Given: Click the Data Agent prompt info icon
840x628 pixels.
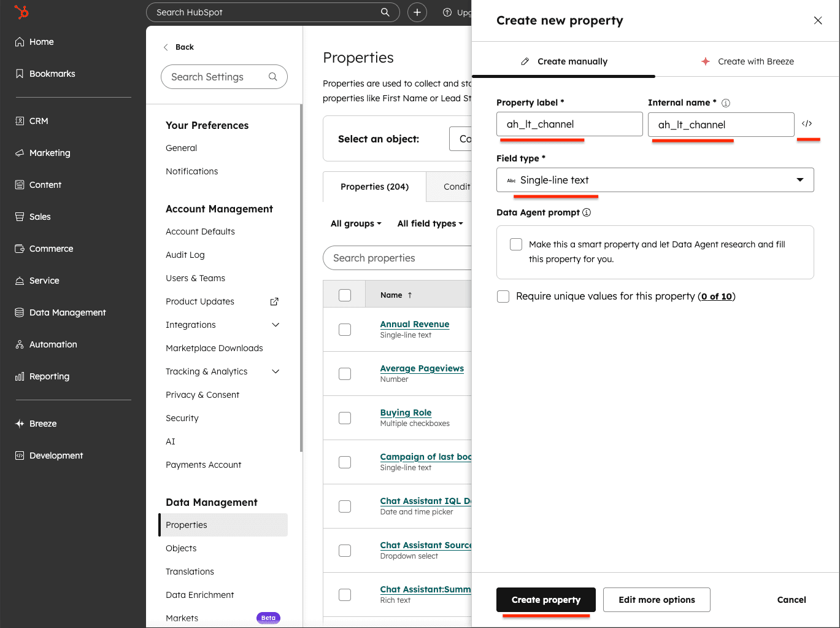Looking at the screenshot, I should pyautogui.click(x=587, y=212).
